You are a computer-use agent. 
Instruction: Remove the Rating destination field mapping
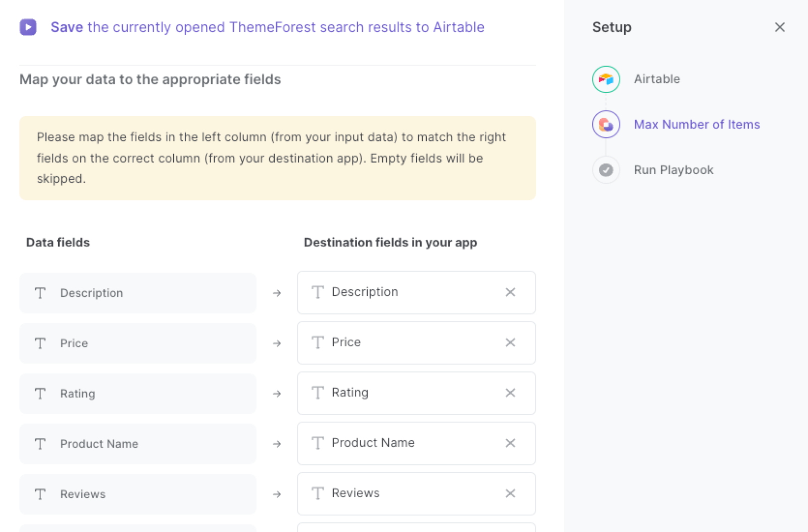click(511, 393)
